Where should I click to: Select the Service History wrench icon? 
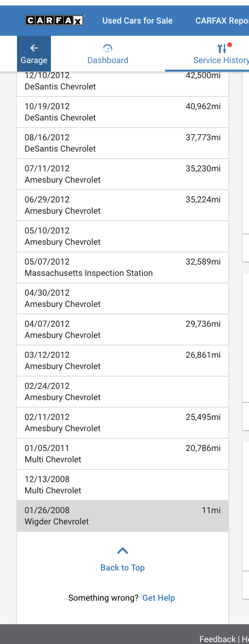(222, 48)
